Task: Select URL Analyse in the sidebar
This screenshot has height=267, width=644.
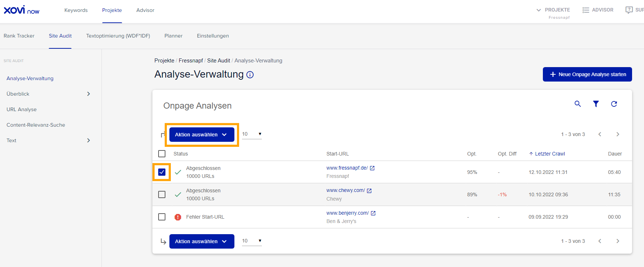Action: pyautogui.click(x=22, y=109)
